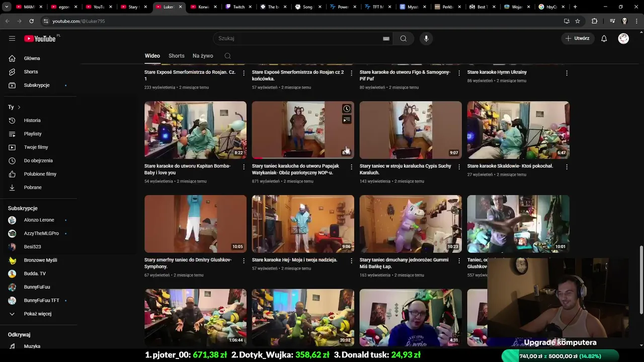
Task: Add Papajak Watykaniak video to Watch later
Action: coord(347,109)
